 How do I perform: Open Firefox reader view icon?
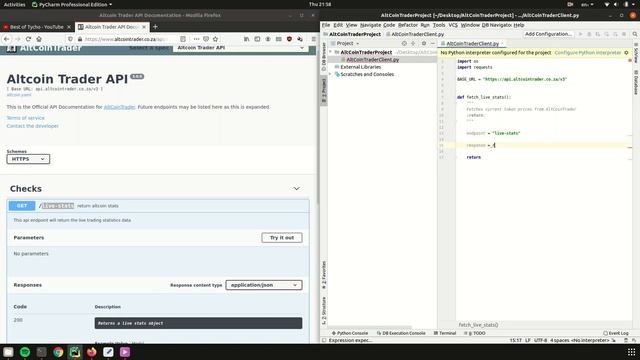tap(183, 39)
